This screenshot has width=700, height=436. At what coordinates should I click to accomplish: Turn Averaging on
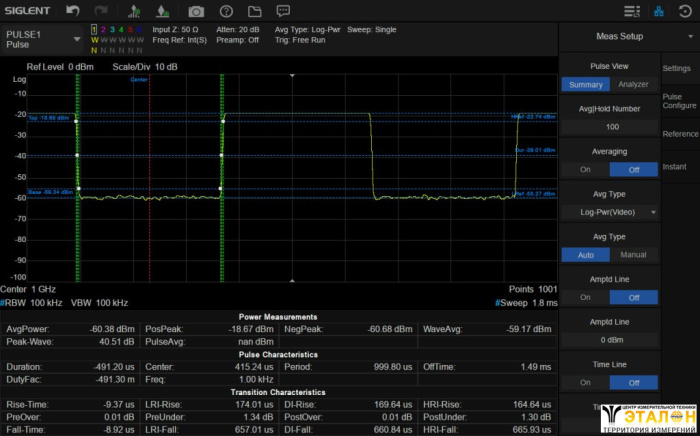click(585, 169)
